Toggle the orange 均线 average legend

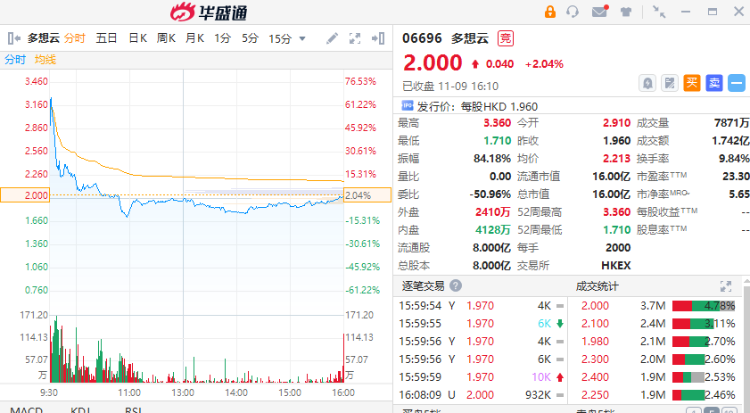(45, 59)
